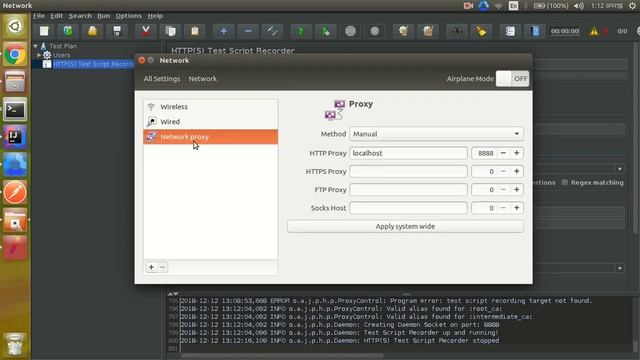The image size is (640, 360).
Task: Increase the FTP Proxy port with plus
Action: tap(516, 190)
